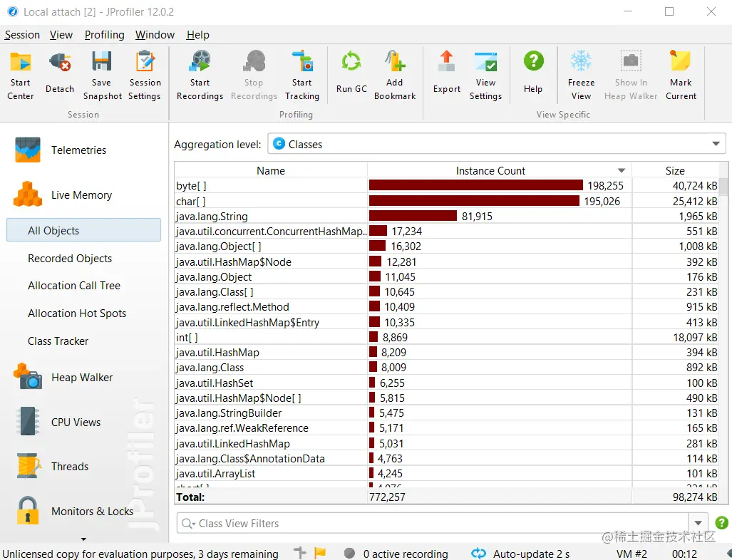Screen dimensions: 732x560
Task: Select the java.lang.String row
Action: (x=447, y=216)
